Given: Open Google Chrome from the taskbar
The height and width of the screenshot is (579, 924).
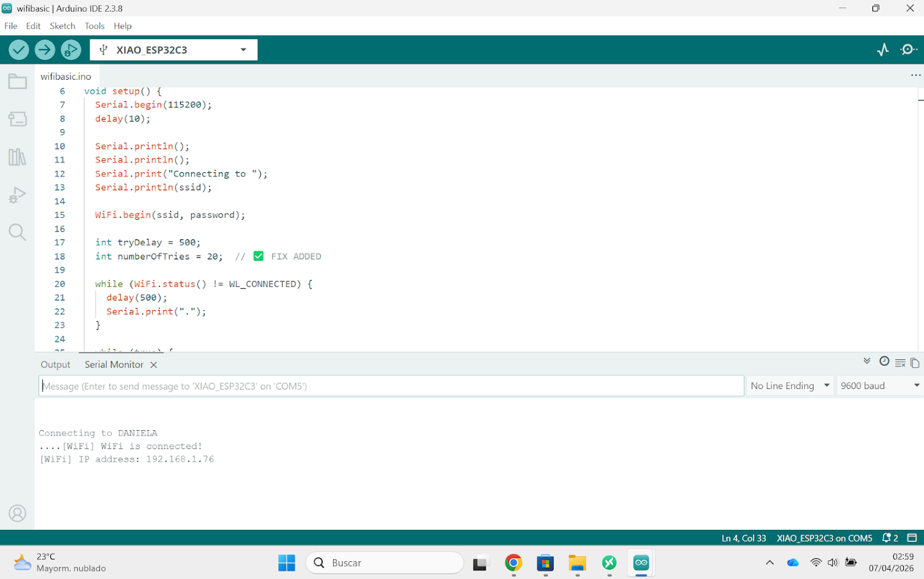Looking at the screenshot, I should 513,562.
